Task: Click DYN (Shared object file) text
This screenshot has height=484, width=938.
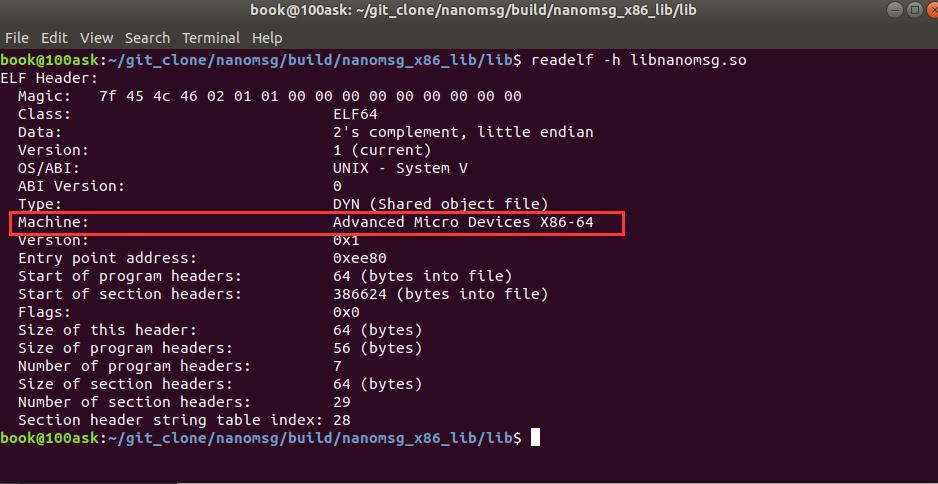Action: [440, 205]
